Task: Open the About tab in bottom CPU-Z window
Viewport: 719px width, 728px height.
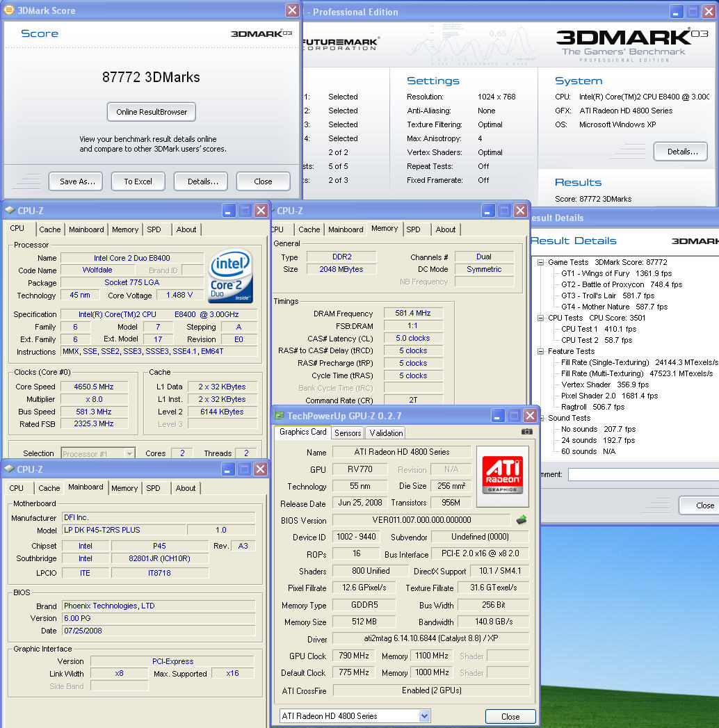Action: tap(185, 488)
